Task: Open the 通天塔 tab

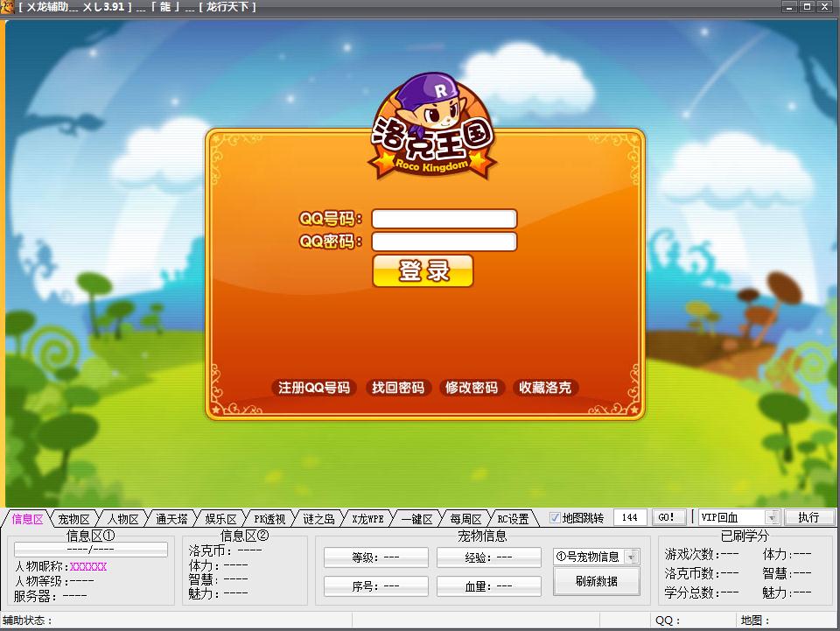Action: pyautogui.click(x=171, y=519)
